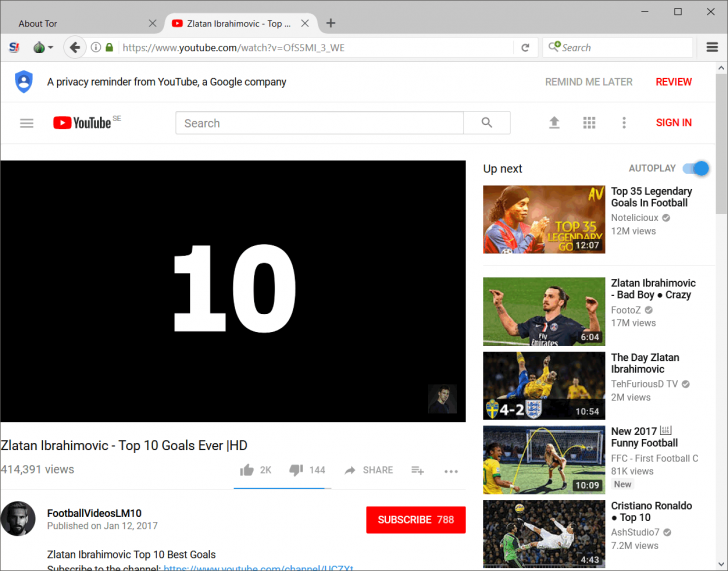The image size is (728, 571).
Task: Open the YouTube guide hamburger menu
Action: tap(26, 123)
